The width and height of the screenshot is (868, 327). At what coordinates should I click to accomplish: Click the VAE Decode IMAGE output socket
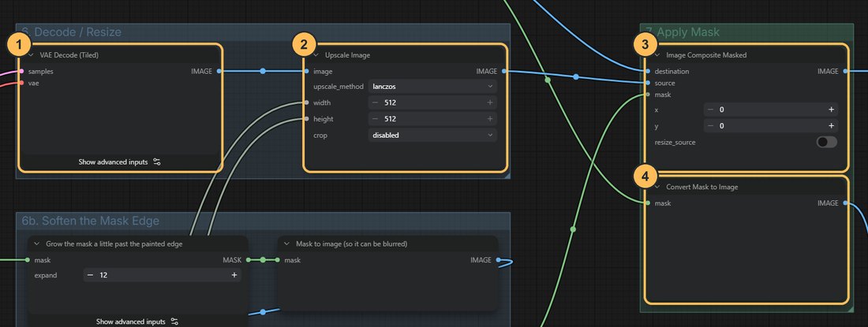[x=219, y=71]
